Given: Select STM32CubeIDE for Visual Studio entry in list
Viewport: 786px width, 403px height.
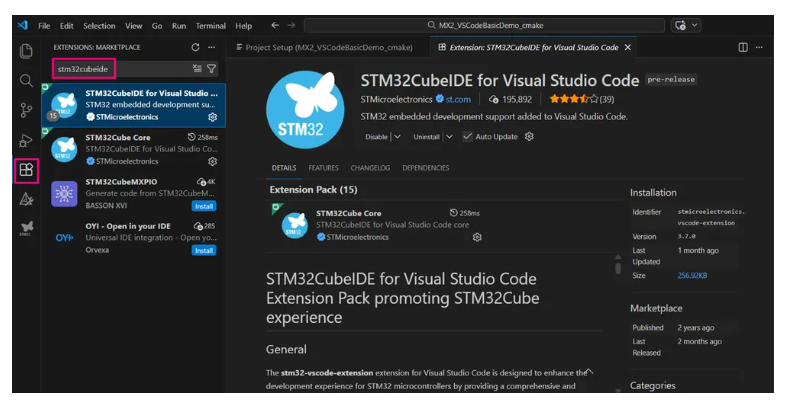Looking at the screenshot, I should coord(134,105).
